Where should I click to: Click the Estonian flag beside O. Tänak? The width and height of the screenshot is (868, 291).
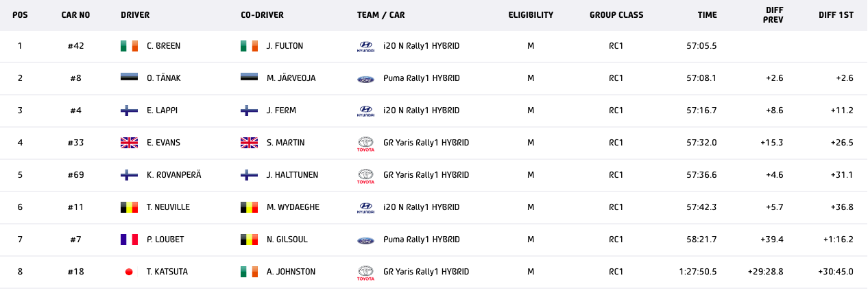[129, 78]
